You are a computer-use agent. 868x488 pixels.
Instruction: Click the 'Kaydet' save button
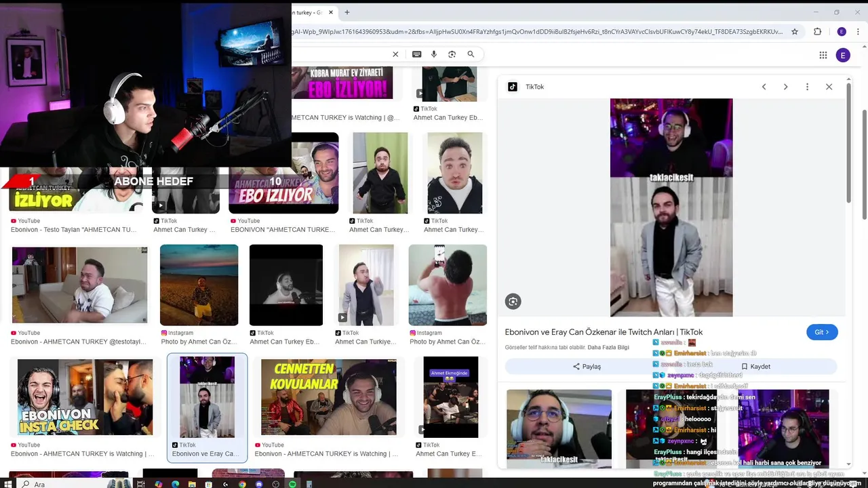(755, 367)
